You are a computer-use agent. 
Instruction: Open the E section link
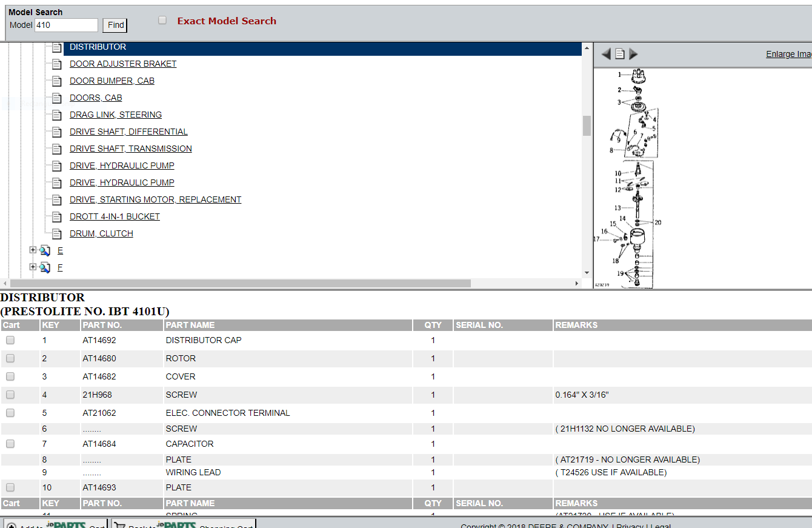click(60, 250)
